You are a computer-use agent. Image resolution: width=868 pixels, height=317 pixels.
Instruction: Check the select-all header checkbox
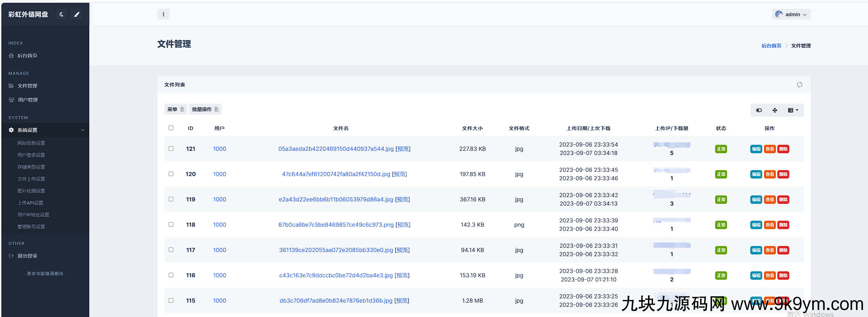(171, 128)
